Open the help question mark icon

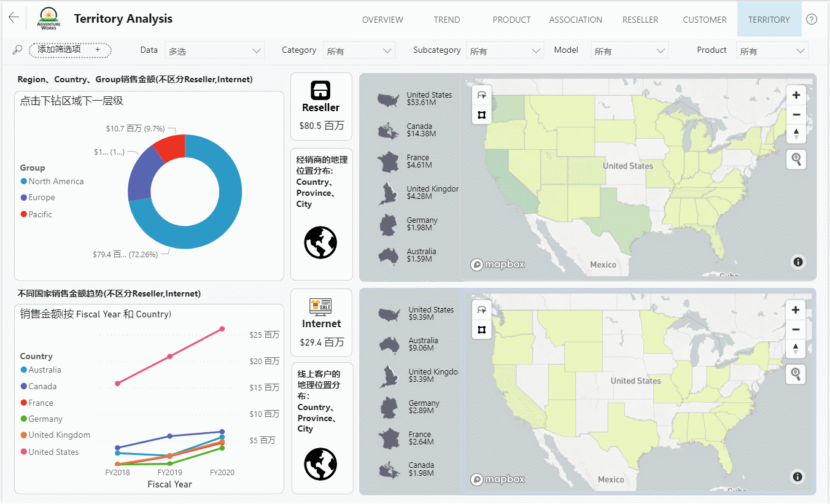tap(812, 19)
